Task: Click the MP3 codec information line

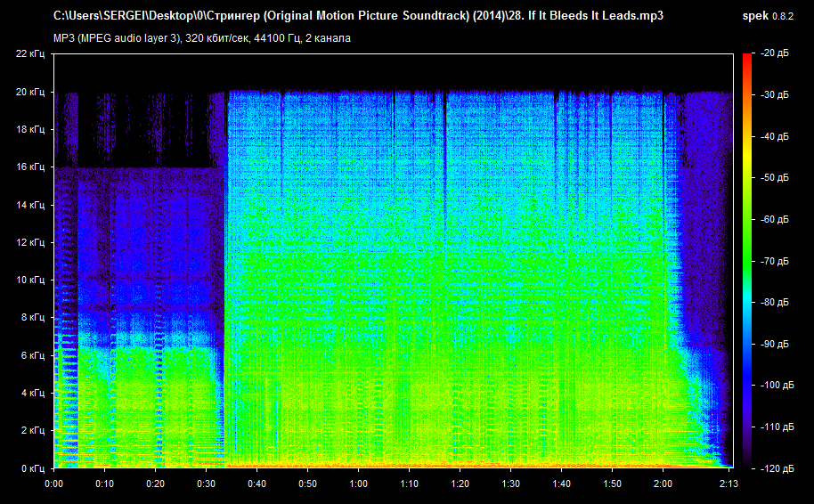Action: tap(201, 37)
